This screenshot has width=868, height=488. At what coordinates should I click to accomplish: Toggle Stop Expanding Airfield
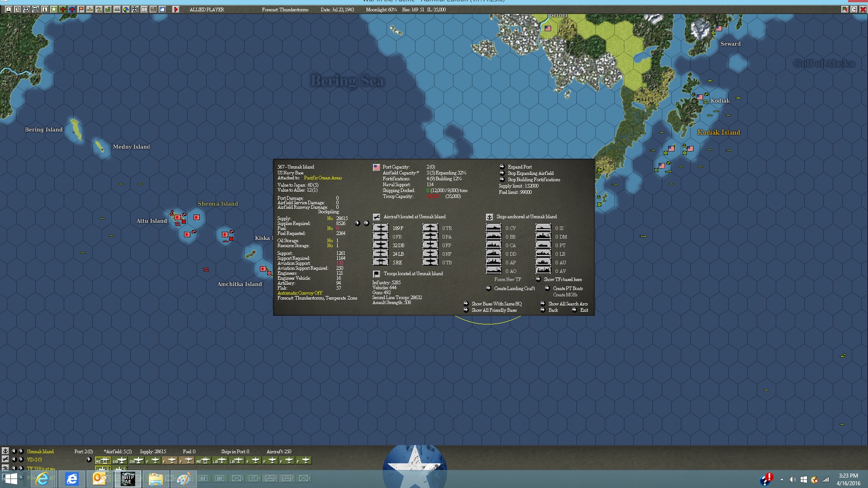(530, 173)
